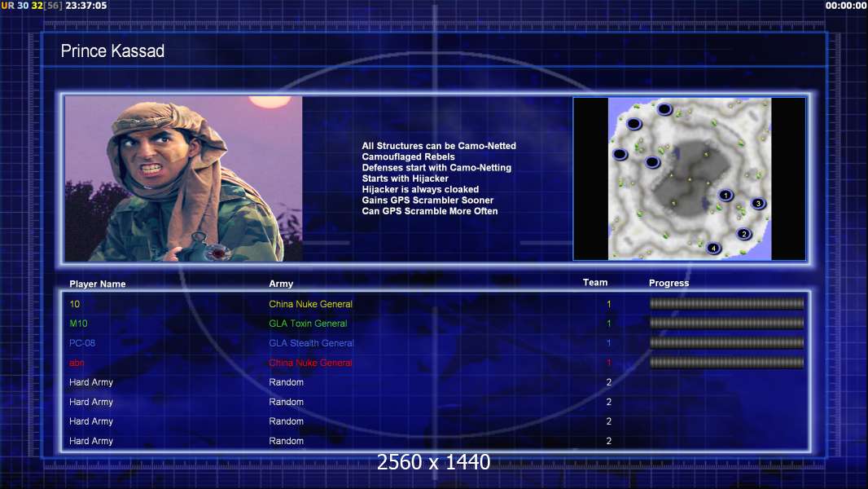Select yellow player name "10"
Viewport: 868px width, 489px height.
coord(74,304)
